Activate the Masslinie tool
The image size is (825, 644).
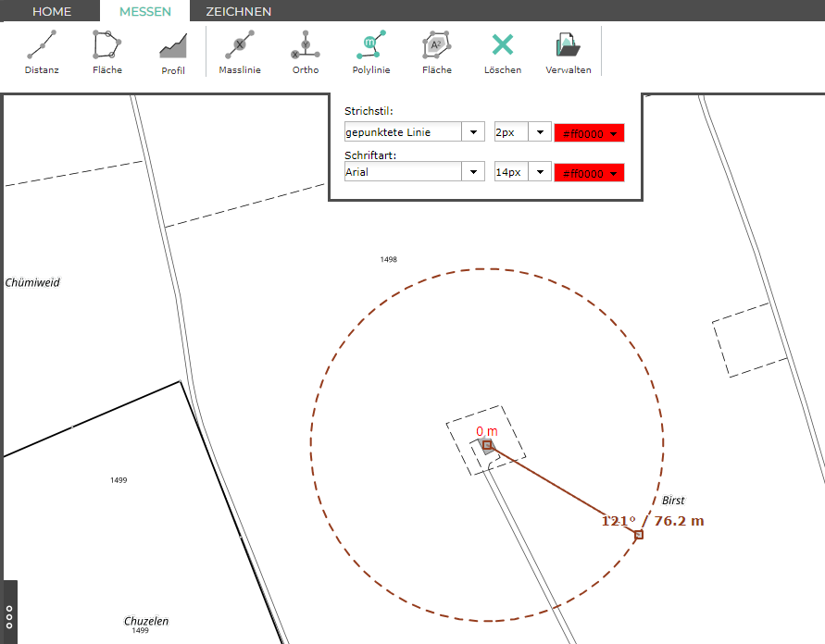click(x=240, y=52)
